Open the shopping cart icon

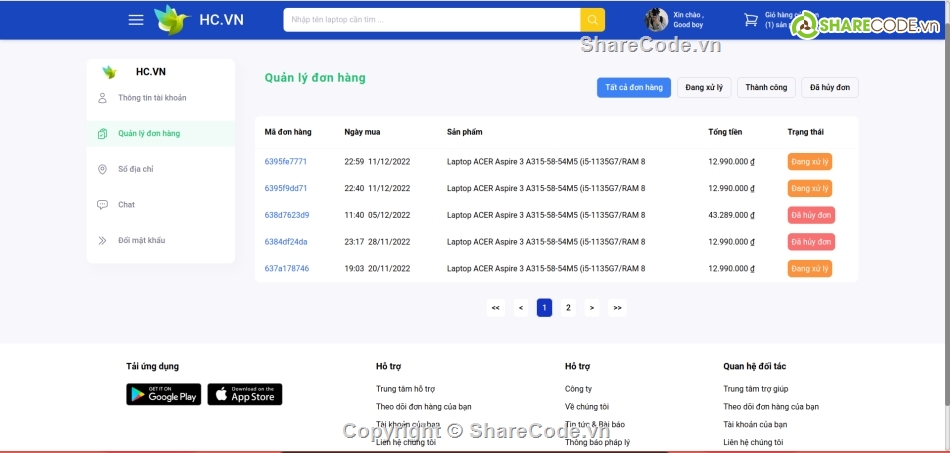click(x=751, y=20)
